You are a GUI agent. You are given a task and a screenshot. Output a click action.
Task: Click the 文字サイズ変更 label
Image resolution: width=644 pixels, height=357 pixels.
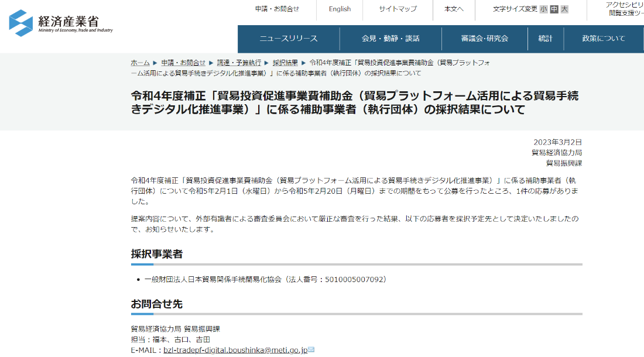coord(515,9)
